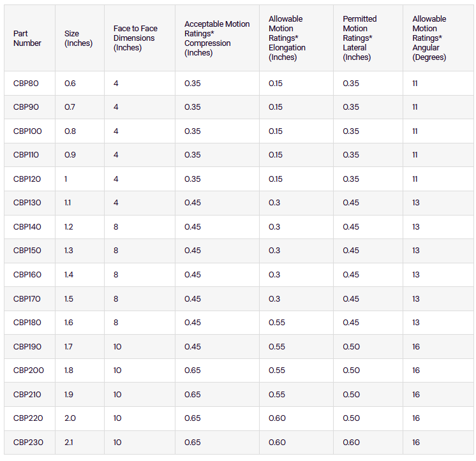Click the angular value in the CBP210 row

(416, 395)
